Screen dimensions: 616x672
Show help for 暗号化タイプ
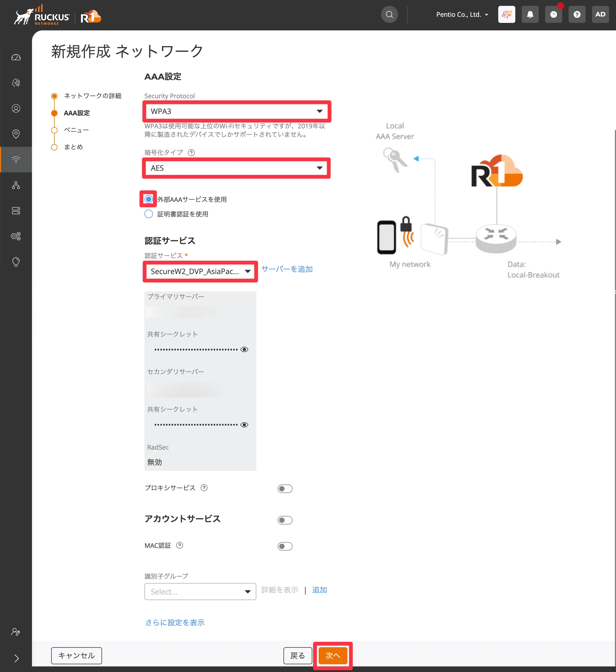pyautogui.click(x=191, y=153)
